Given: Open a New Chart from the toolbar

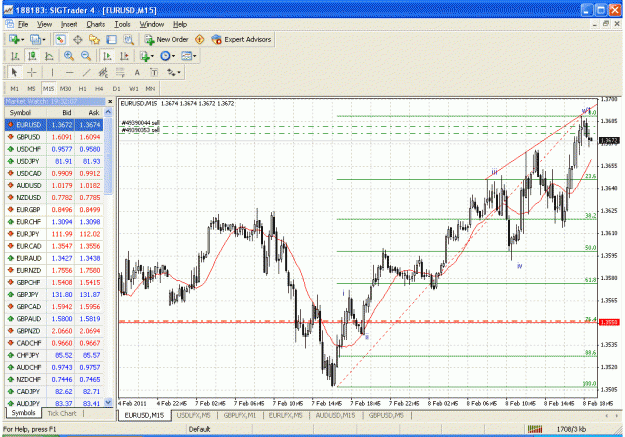Looking at the screenshot, I should [x=14, y=39].
